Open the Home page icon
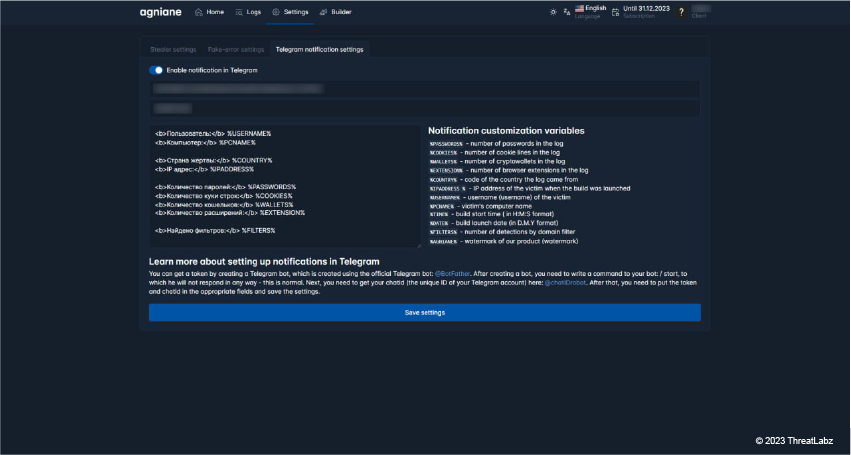Image resolution: width=851 pixels, height=455 pixels. [198, 12]
